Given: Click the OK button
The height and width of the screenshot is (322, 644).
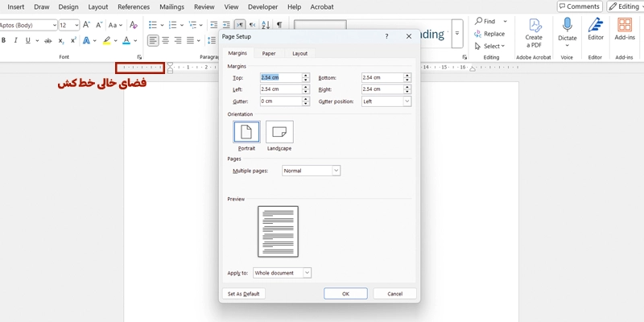Looking at the screenshot, I should pyautogui.click(x=345, y=294).
